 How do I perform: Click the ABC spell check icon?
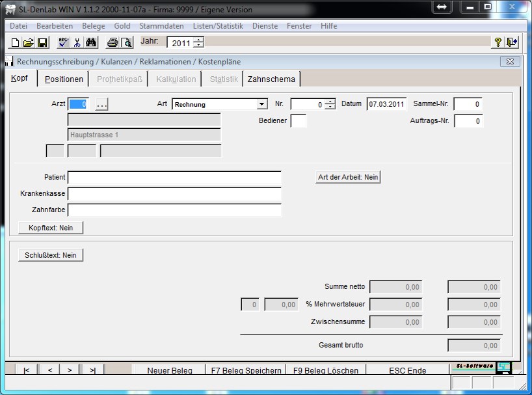(x=63, y=42)
